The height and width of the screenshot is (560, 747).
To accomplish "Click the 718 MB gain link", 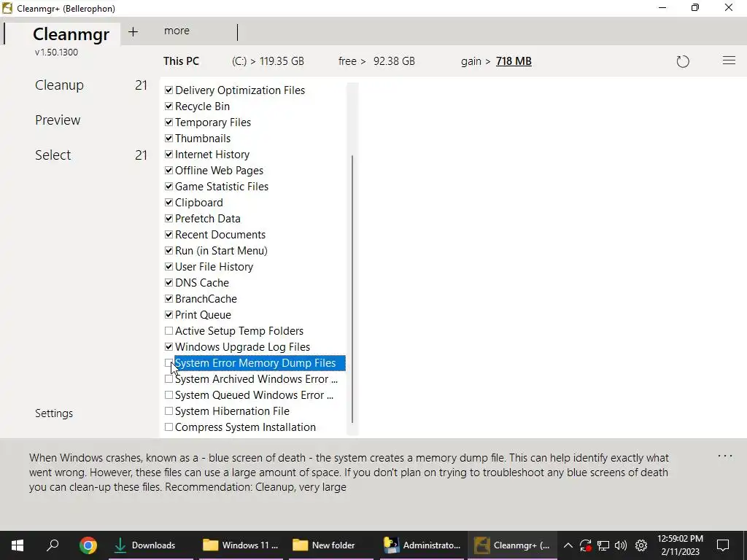I will pyautogui.click(x=514, y=61).
